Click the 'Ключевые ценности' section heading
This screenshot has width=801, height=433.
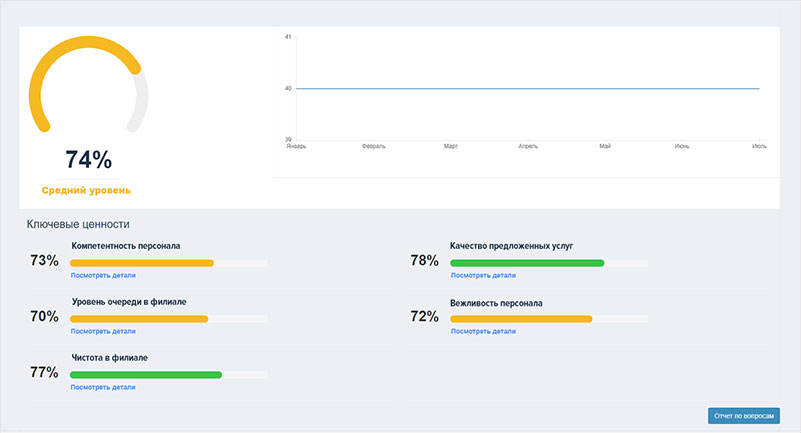coord(78,225)
